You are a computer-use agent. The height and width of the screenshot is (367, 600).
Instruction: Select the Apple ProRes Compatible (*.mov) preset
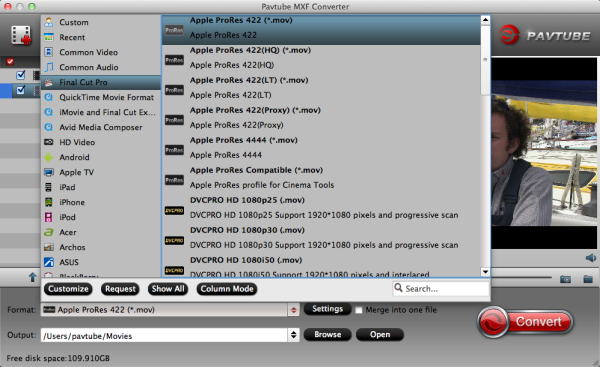point(321,180)
